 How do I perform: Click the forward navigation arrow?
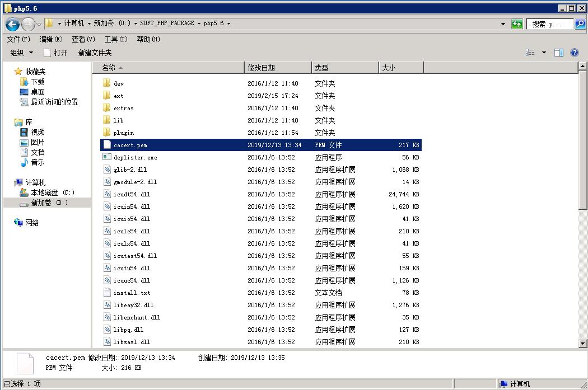[27, 24]
